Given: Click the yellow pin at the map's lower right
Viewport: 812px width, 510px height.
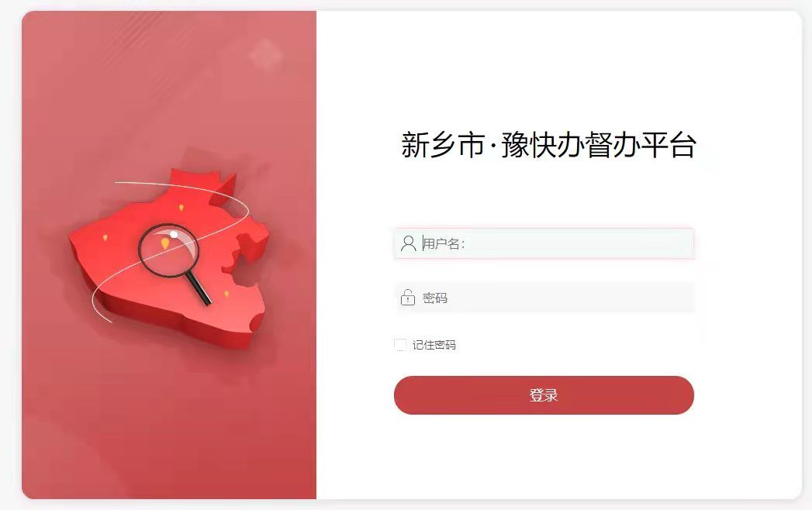Looking at the screenshot, I should (x=226, y=294).
